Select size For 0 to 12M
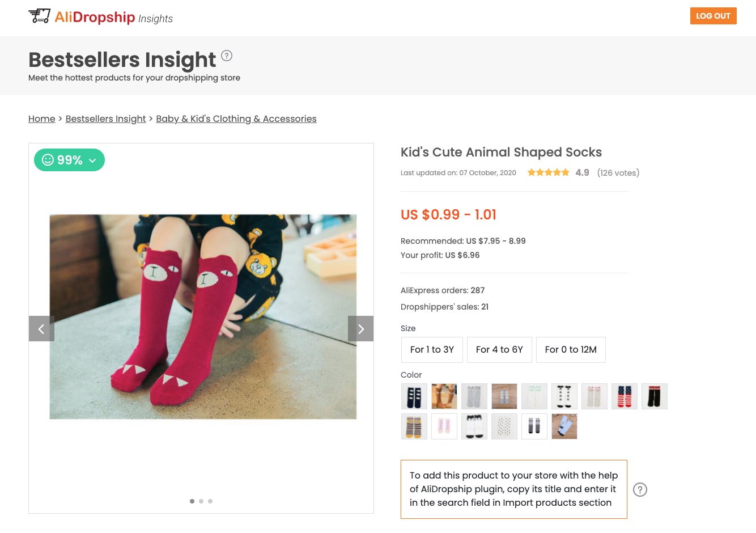Image resolution: width=756 pixels, height=533 pixels. [571, 350]
